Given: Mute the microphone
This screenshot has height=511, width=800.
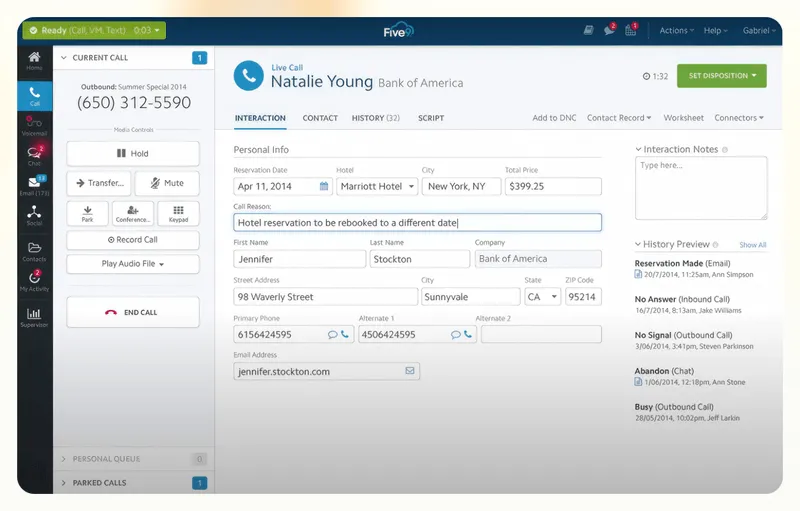Looking at the screenshot, I should tap(167, 183).
